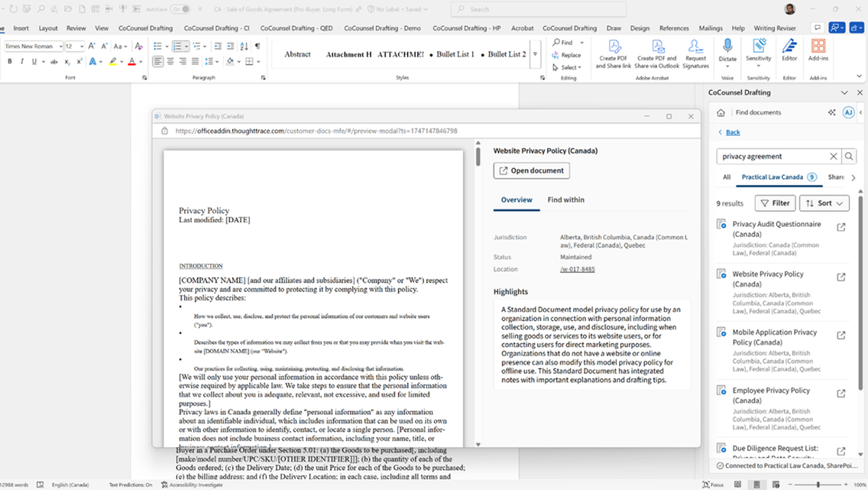Align the paragraph to the right
Screen dimensions: 868x490
(182, 61)
